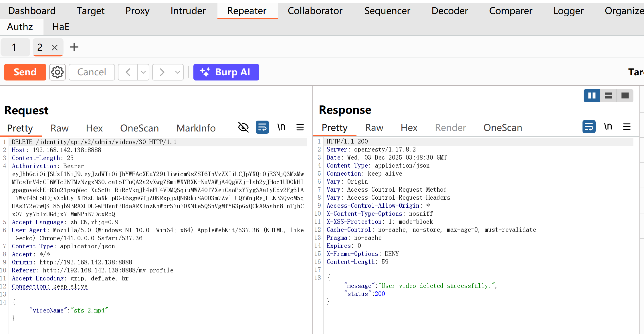Go back to previous request arrow

[x=128, y=72]
